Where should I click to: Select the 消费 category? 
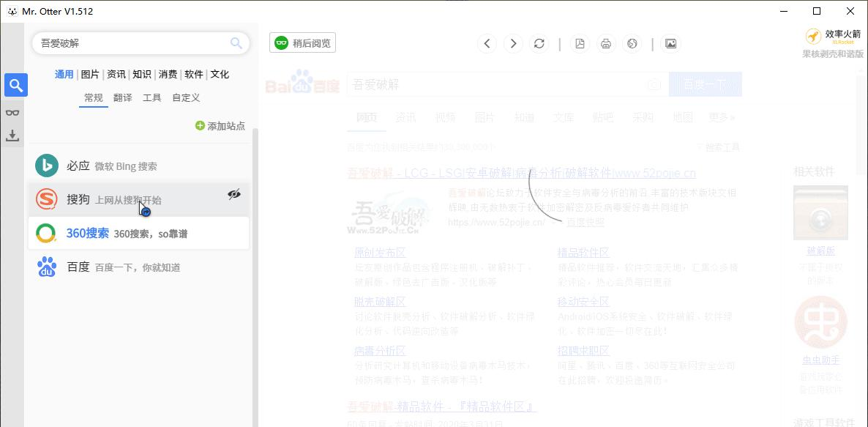(168, 74)
